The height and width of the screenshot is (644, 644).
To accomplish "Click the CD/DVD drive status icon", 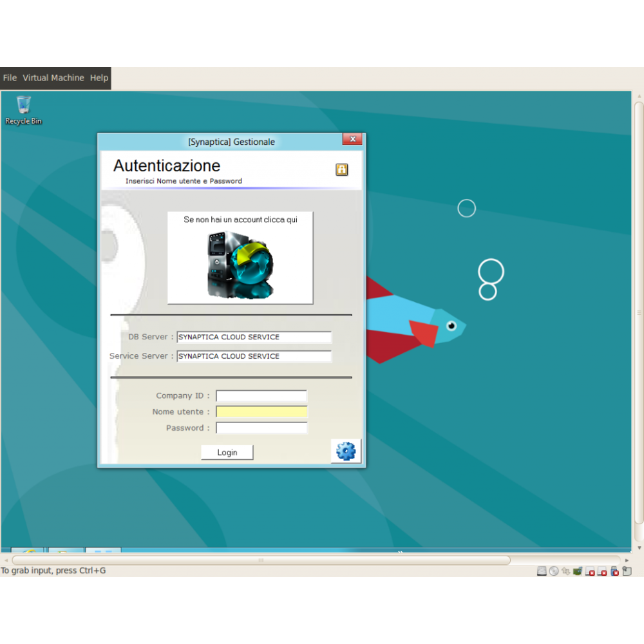I will [x=554, y=571].
